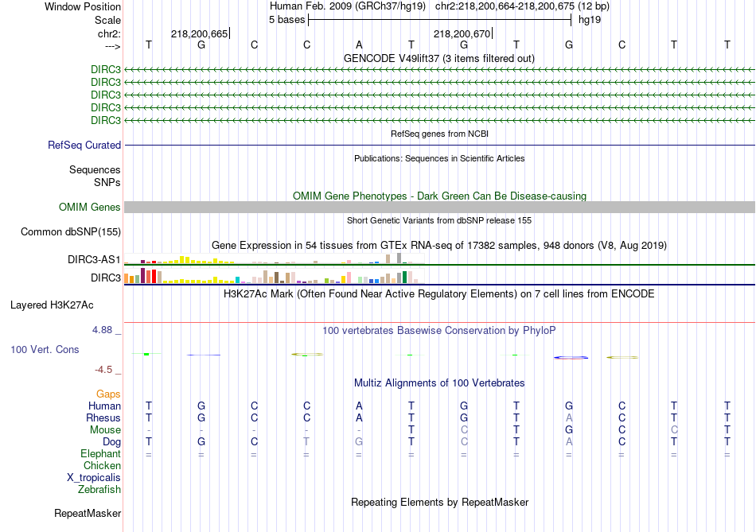The width and height of the screenshot is (756, 532).
Task: Click the -4.5 PhyloP lower scale value
Action: click(x=103, y=370)
